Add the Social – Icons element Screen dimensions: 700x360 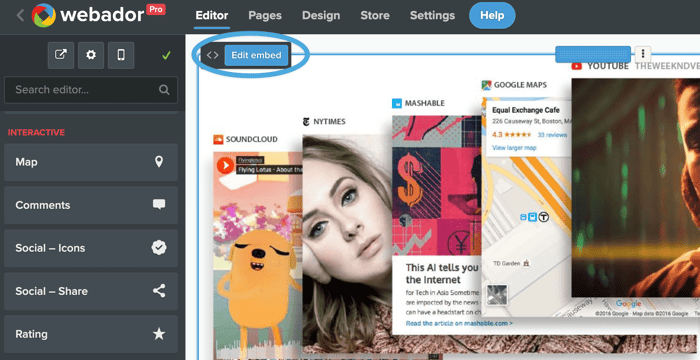91,248
